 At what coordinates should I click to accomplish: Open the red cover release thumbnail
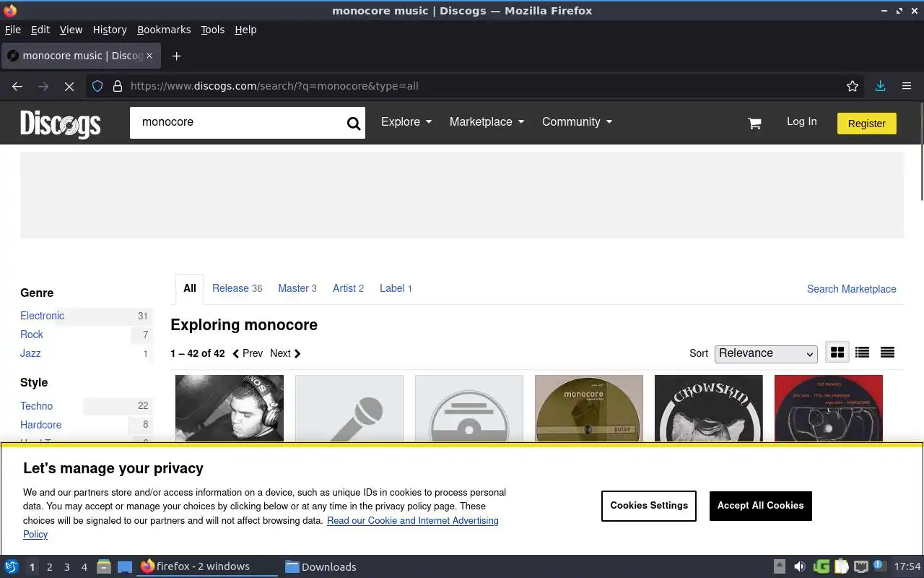pos(829,408)
